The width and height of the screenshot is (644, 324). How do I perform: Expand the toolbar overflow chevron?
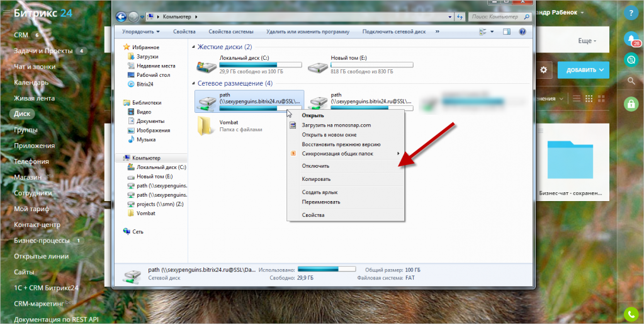click(437, 32)
